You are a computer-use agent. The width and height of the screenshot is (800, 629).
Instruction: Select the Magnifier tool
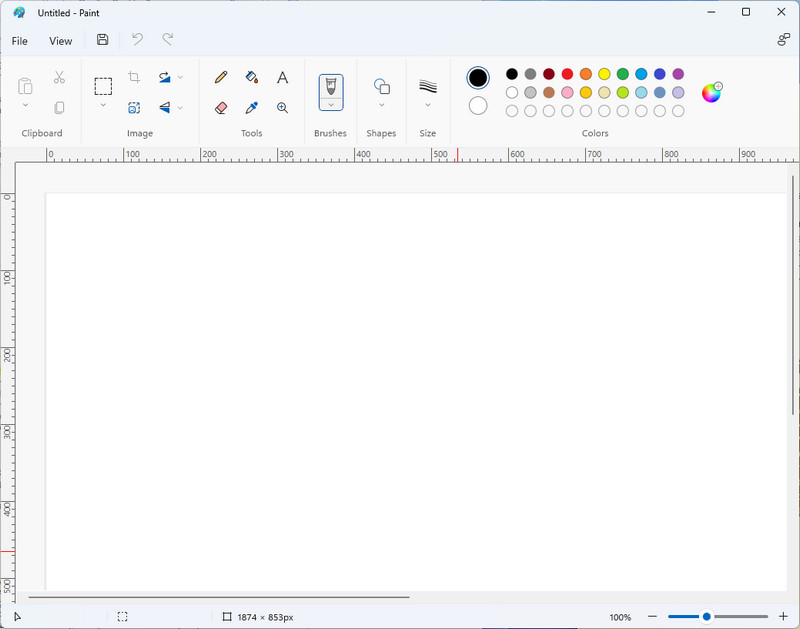pyautogui.click(x=283, y=108)
